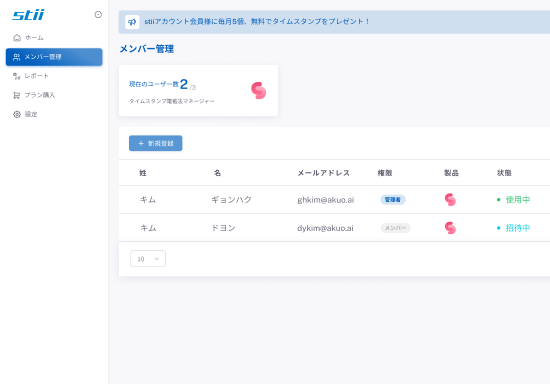This screenshot has width=550, height=384.
Task: Click the 現在のユーザー数 card text
Action: click(154, 84)
